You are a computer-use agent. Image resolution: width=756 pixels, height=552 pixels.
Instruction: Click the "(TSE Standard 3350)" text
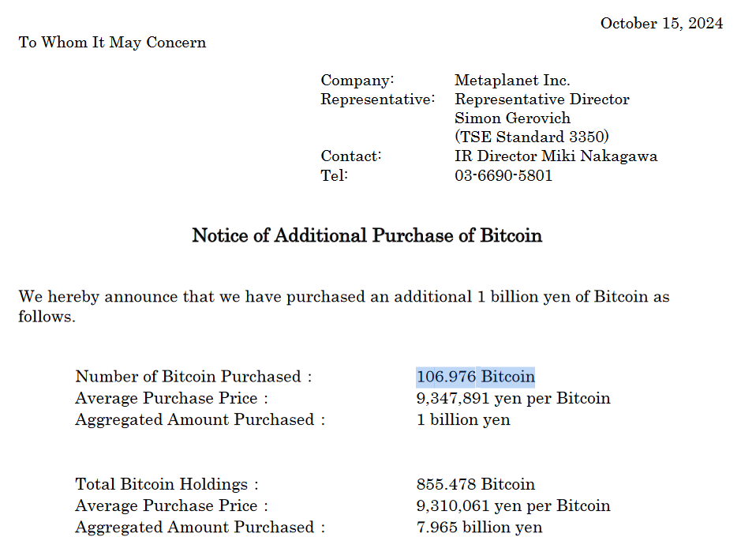(532, 137)
